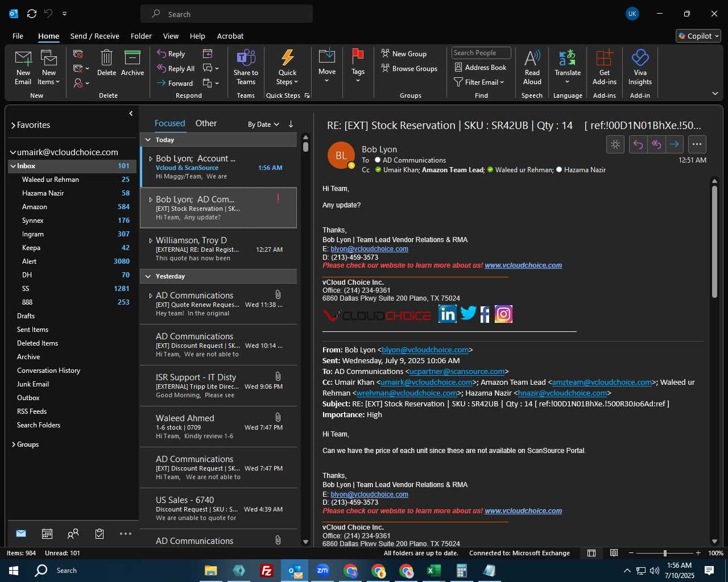Click the zoom in plus button
Viewport: 728px width, 582px height.
tap(698, 553)
